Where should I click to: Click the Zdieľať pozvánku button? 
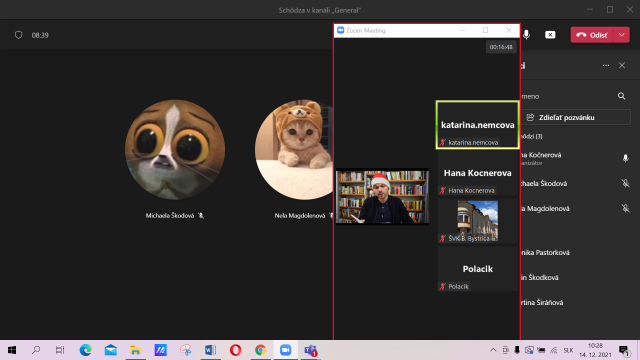[x=576, y=118]
